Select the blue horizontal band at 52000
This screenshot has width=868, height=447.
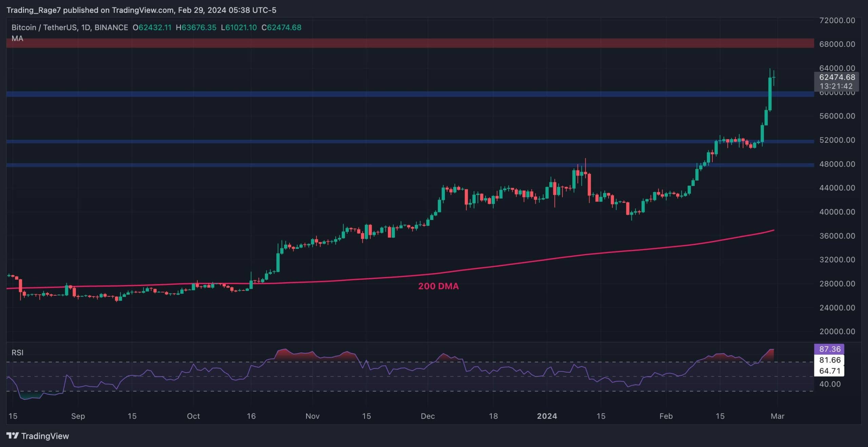(407, 141)
